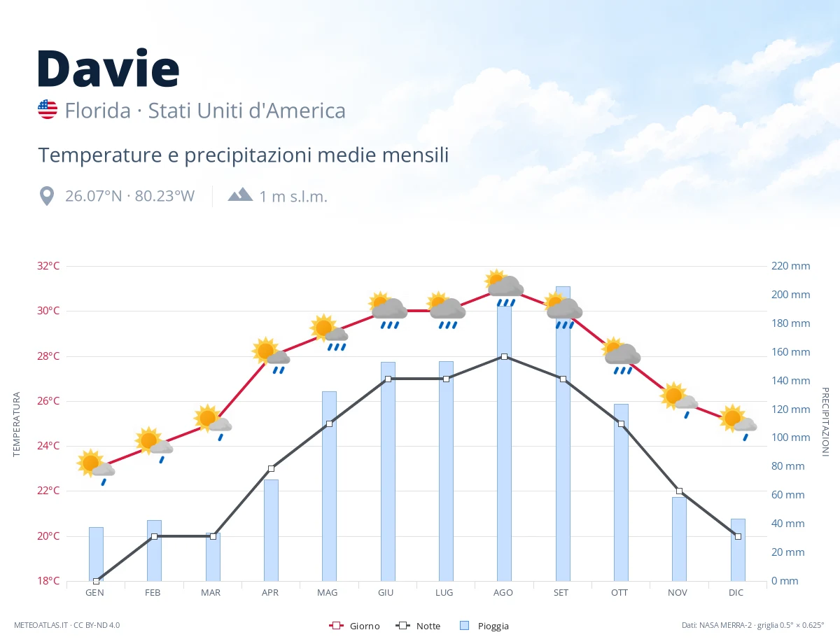The height and width of the screenshot is (644, 840).
Task: Click the February night temperature marker
Action: [154, 536]
